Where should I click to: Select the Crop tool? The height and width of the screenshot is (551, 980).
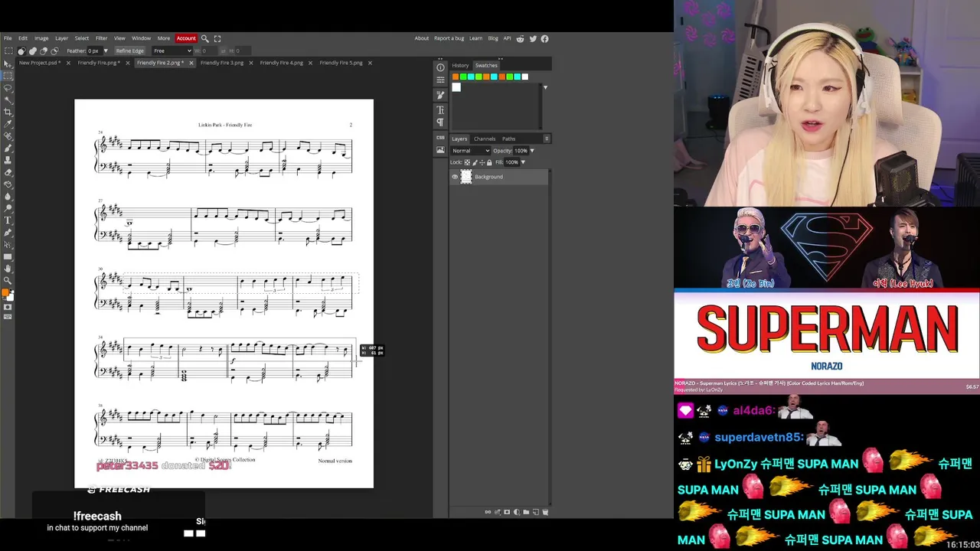click(8, 112)
